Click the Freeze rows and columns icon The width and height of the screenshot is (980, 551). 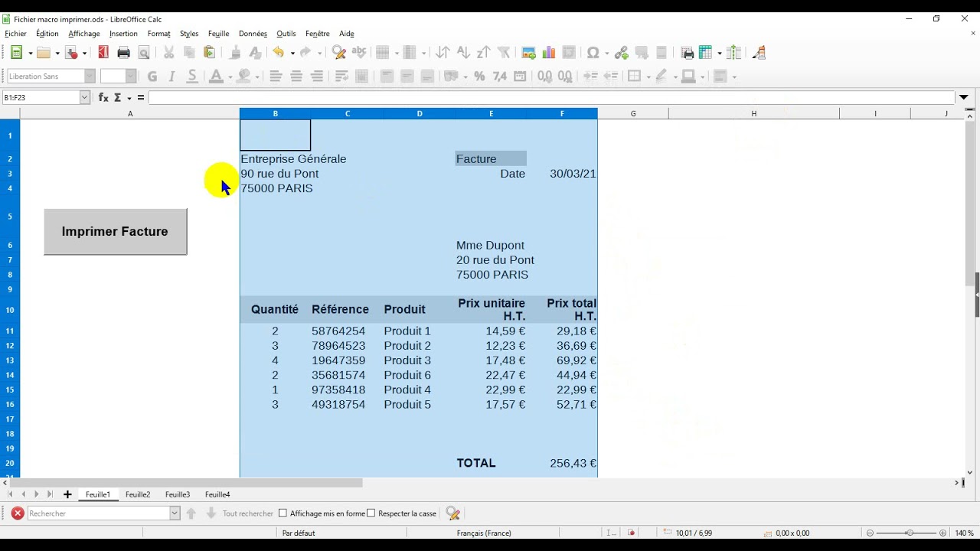point(706,53)
